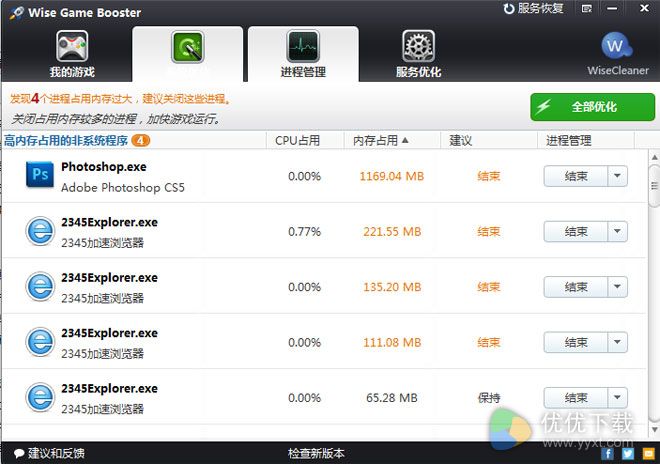Switch to the green system optimize tab
The width and height of the screenshot is (660, 464).
coord(187,54)
